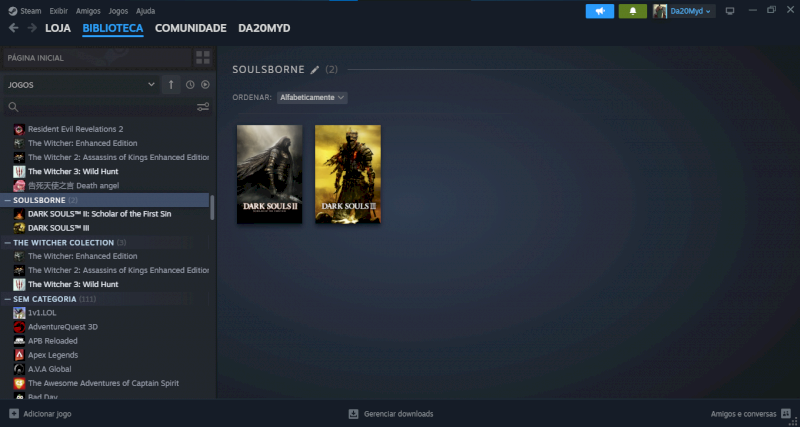Image resolution: width=800 pixels, height=427 pixels.
Task: Click the grid collections view icon
Action: tap(203, 58)
